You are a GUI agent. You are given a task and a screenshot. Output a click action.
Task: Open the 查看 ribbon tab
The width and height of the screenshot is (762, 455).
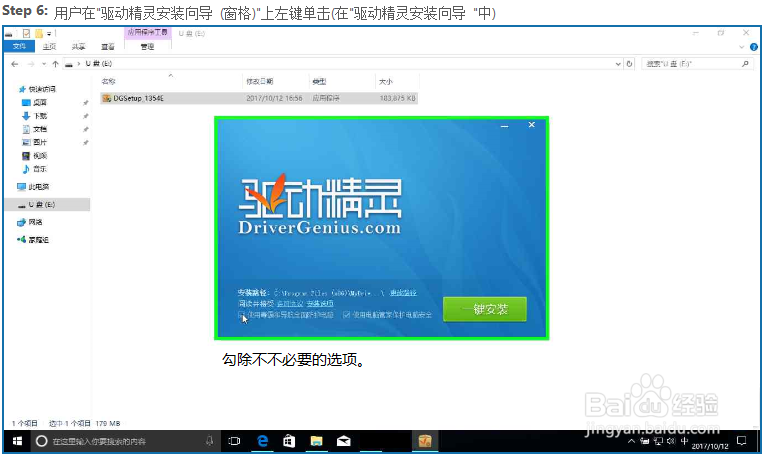(107, 46)
